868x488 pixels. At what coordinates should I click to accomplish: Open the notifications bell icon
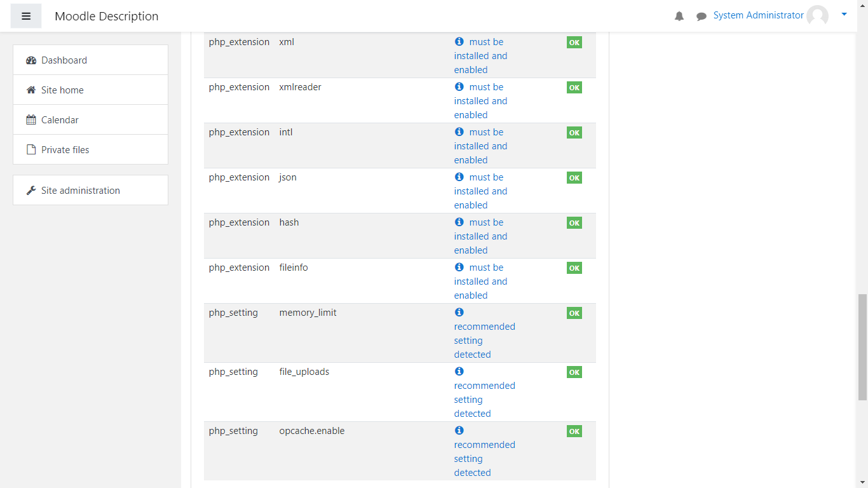tap(679, 17)
